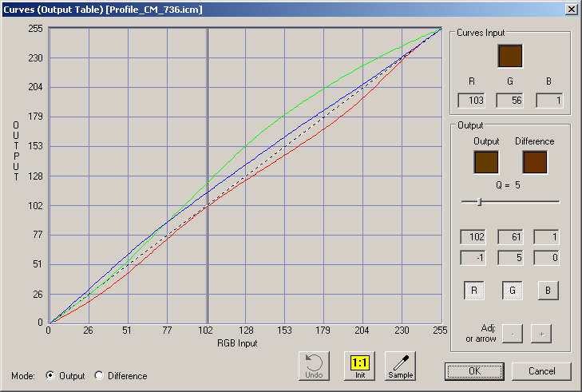This screenshot has height=392, width=582.
Task: Click the 'RGB Input' axis label
Action: tap(237, 343)
